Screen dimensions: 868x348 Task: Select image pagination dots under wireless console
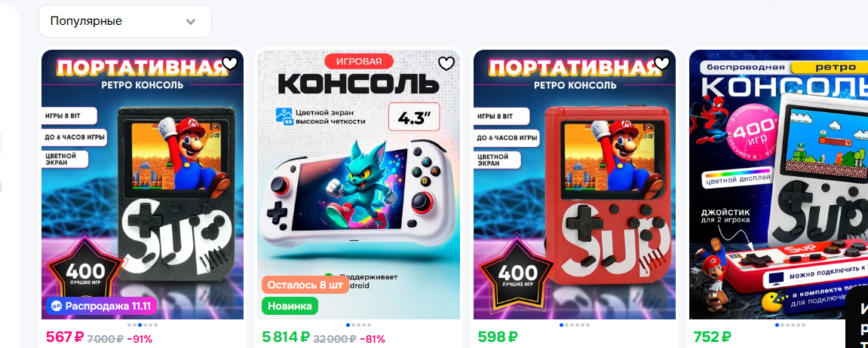tap(790, 325)
